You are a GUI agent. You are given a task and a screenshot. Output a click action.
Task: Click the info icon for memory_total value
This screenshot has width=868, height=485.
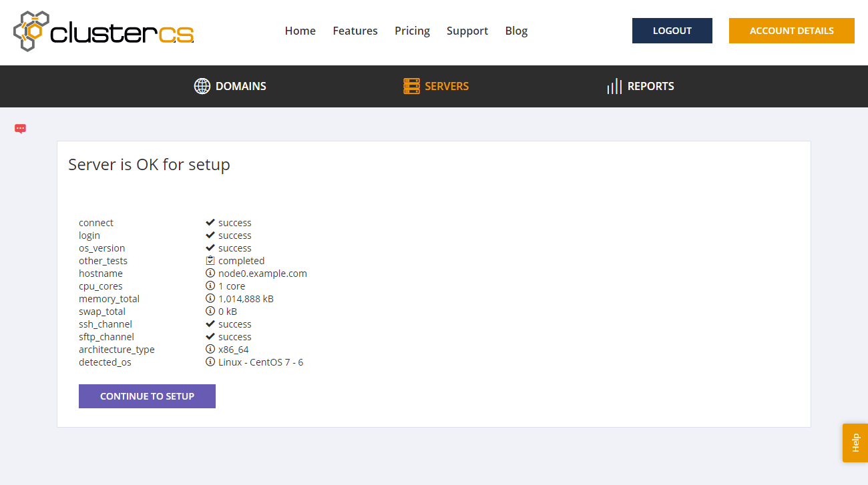pos(210,299)
